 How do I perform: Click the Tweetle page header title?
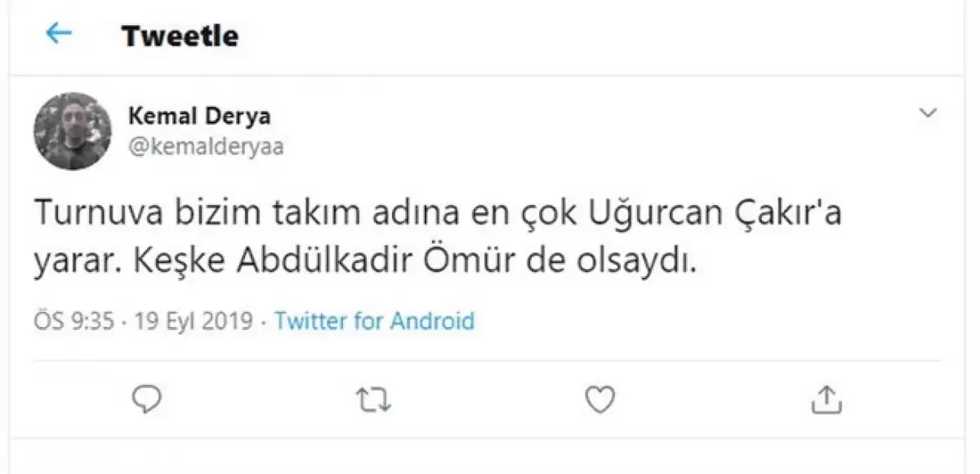click(x=180, y=36)
